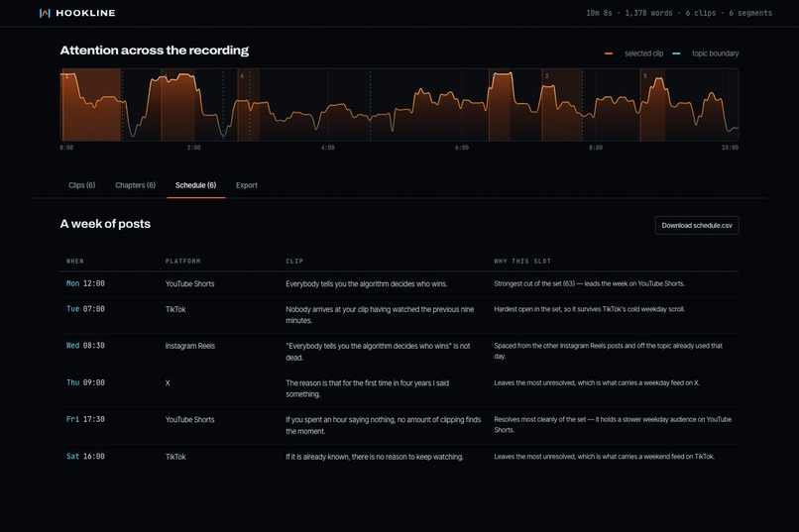
Task: Open the Clips (6) tab
Action: coord(82,185)
